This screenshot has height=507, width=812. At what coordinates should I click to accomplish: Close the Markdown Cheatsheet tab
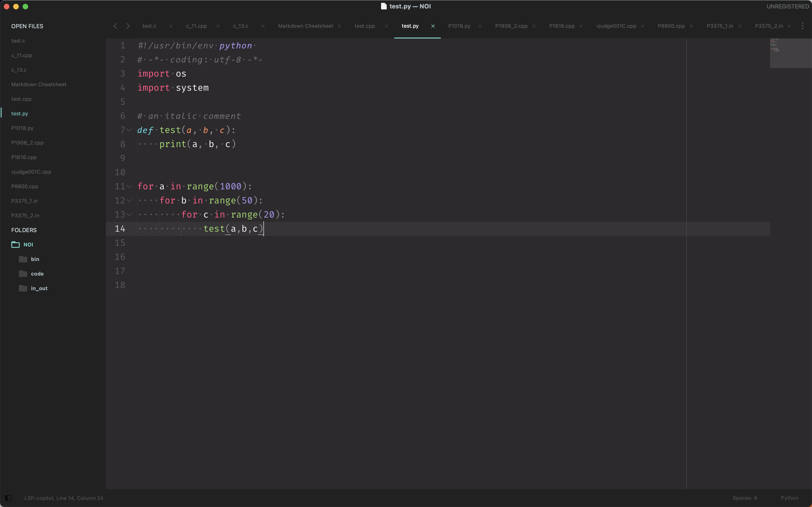(340, 26)
